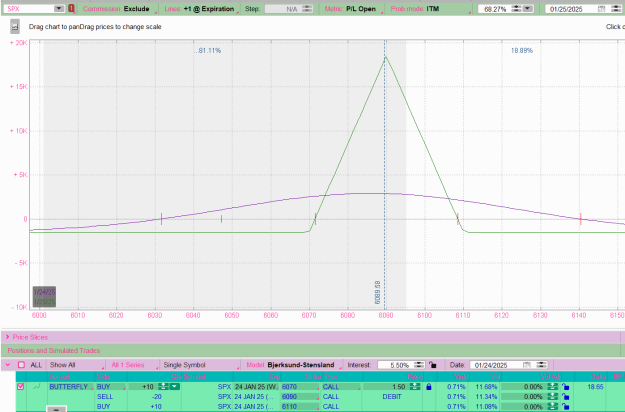Open the SPX symbol dropdown arrow

coord(59,8)
